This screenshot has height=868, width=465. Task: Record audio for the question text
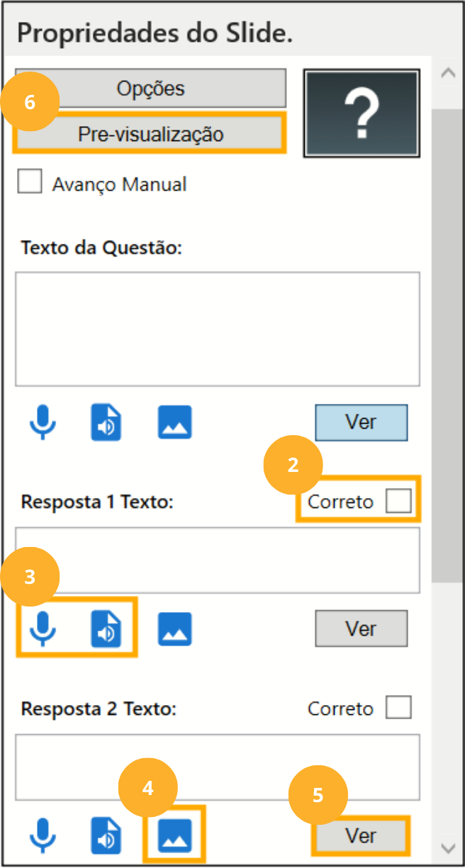click(x=43, y=423)
